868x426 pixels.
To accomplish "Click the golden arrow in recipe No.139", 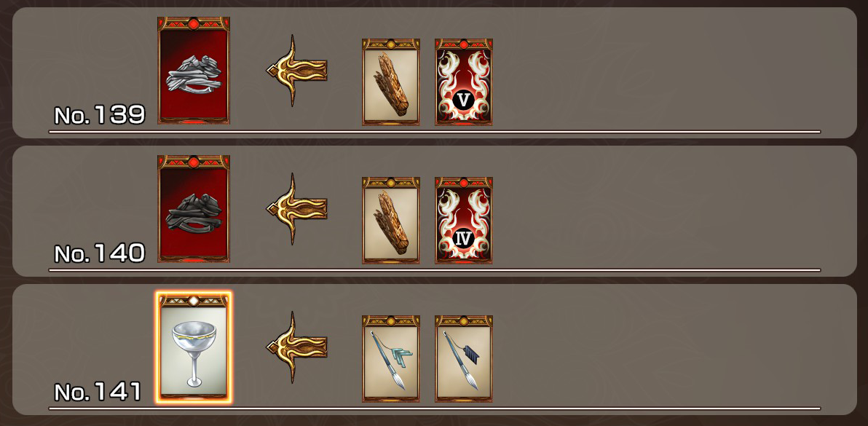I will point(296,70).
